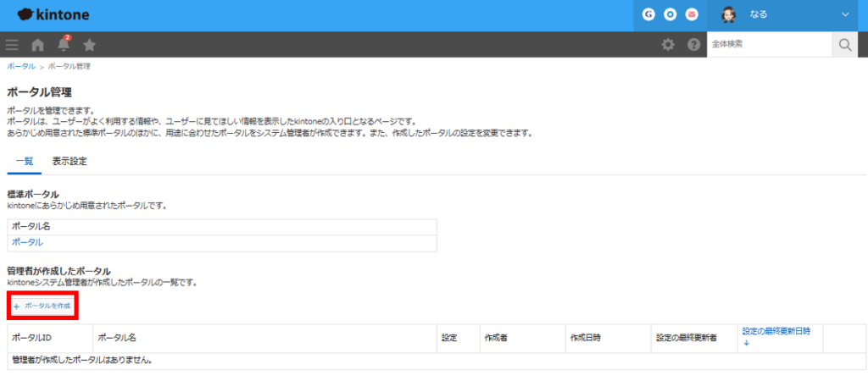Open the standard ポータル link in table
868x392 pixels.
(27, 242)
